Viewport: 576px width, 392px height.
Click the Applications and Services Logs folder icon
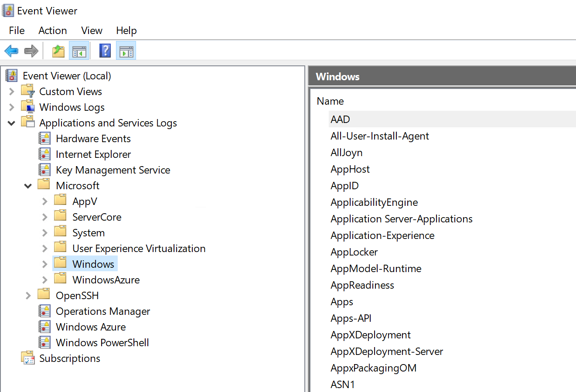(x=28, y=122)
